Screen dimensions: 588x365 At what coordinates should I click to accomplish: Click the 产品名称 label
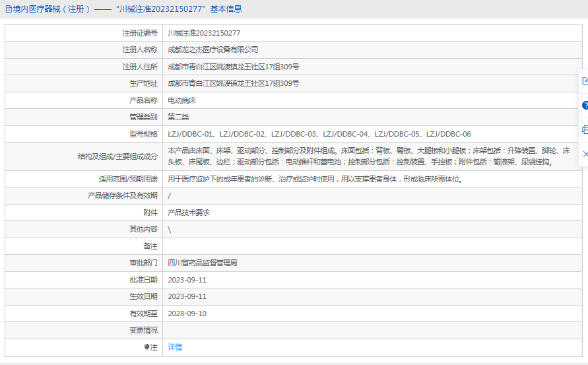tap(144, 100)
